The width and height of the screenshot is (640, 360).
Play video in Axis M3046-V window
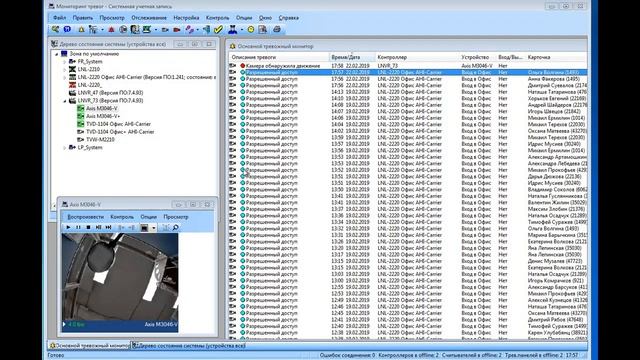pyautogui.click(x=68, y=227)
